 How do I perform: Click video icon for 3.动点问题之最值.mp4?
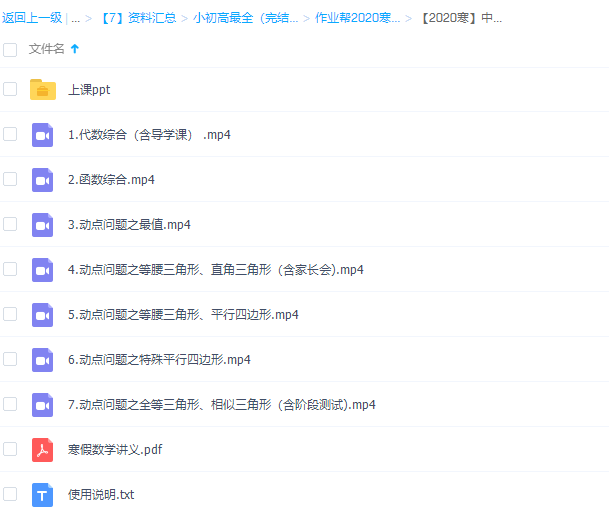(x=42, y=225)
